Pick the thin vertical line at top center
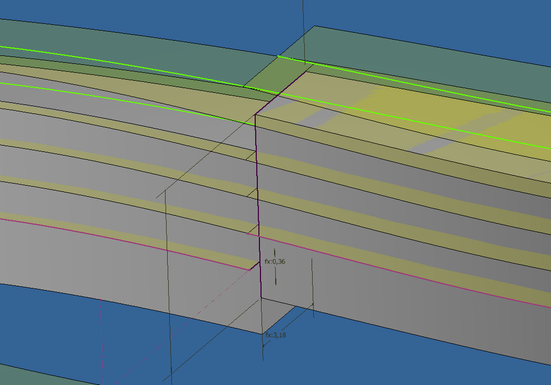 pos(304,32)
